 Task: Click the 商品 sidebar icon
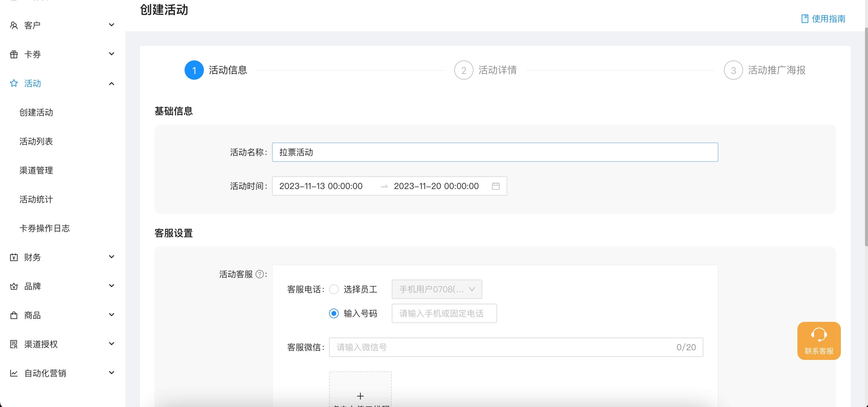point(13,315)
